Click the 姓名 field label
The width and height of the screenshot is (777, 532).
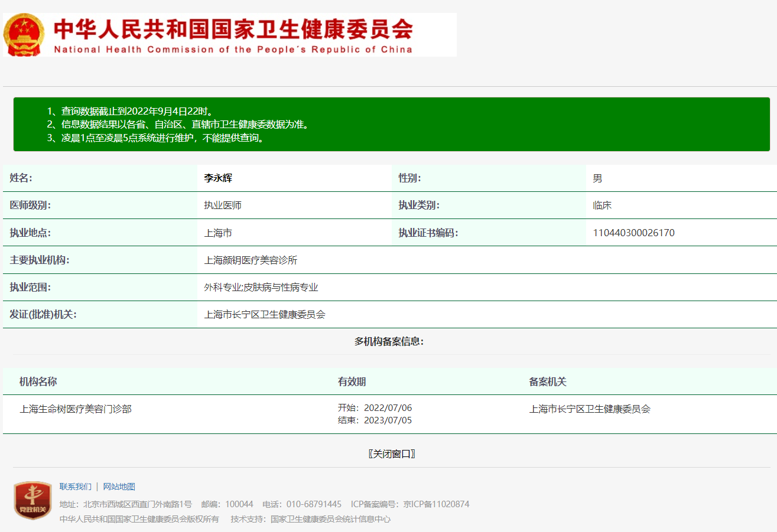click(21, 178)
